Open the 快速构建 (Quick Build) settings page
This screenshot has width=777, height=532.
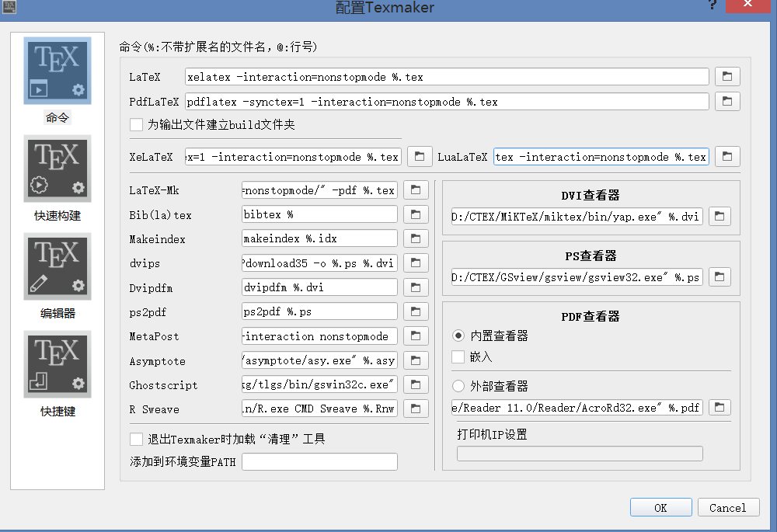point(57,179)
